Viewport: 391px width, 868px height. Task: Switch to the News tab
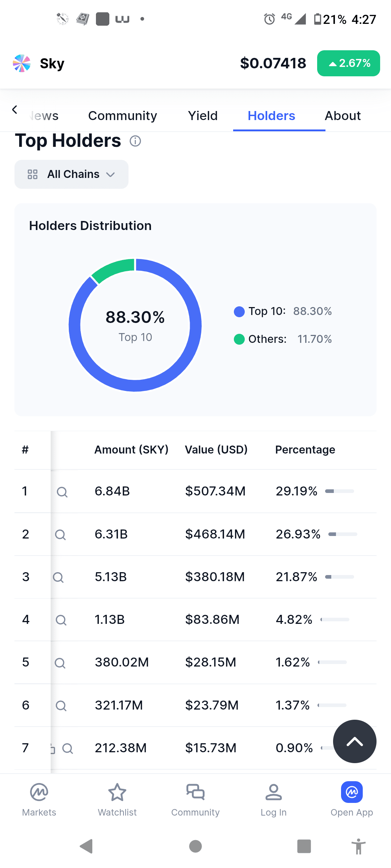click(x=44, y=116)
